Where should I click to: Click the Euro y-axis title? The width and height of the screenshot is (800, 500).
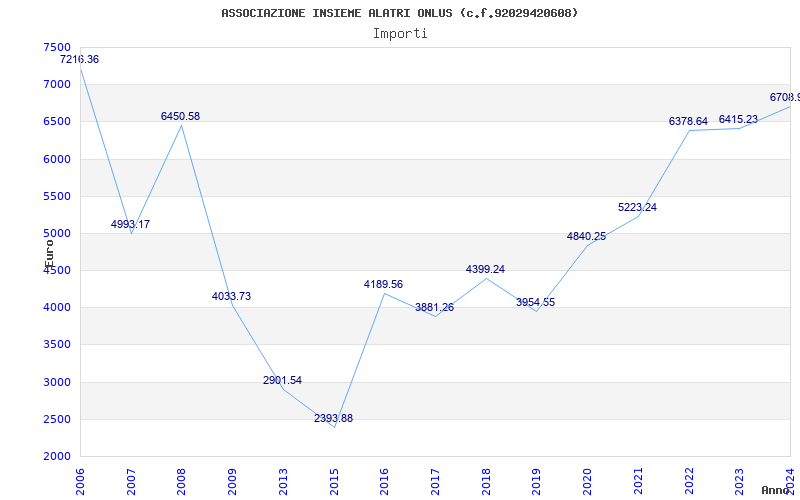49,254
